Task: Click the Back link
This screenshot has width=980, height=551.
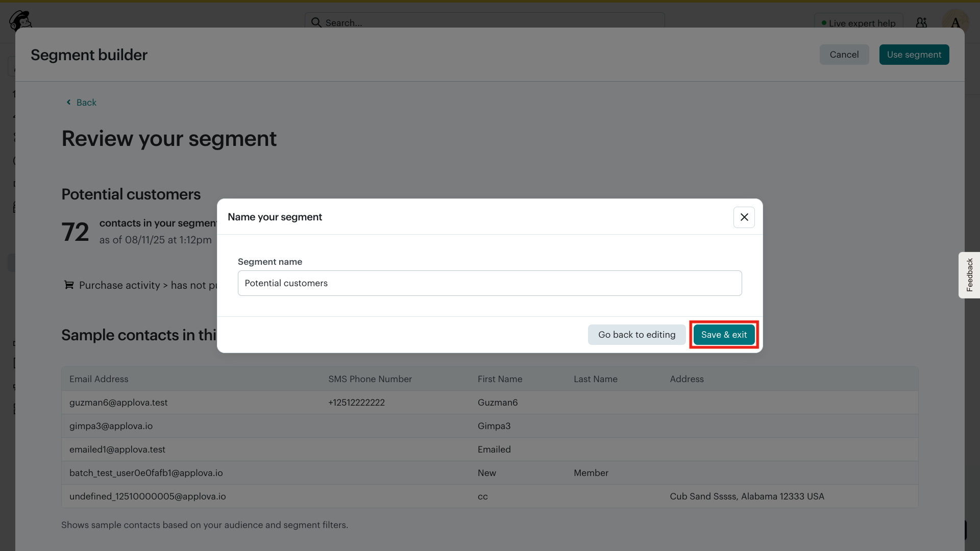Action: pos(86,103)
